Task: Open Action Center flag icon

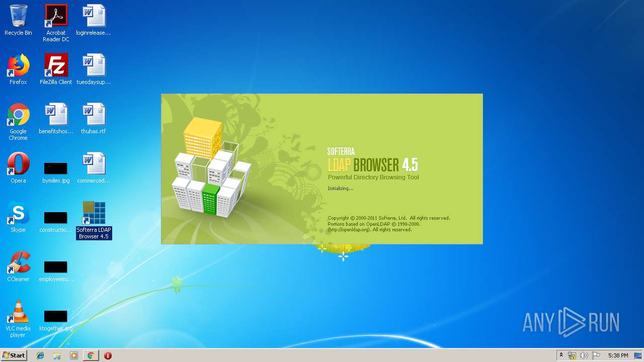Action: tap(596, 355)
